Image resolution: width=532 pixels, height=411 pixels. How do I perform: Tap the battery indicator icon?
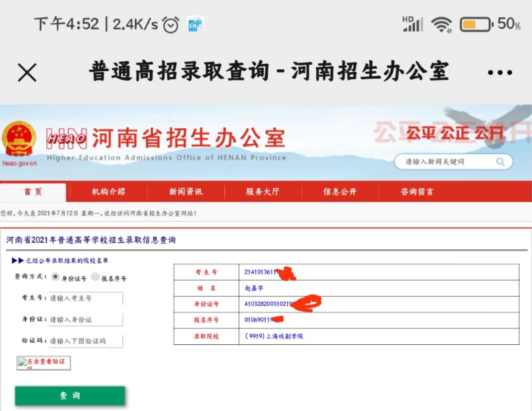point(476,24)
